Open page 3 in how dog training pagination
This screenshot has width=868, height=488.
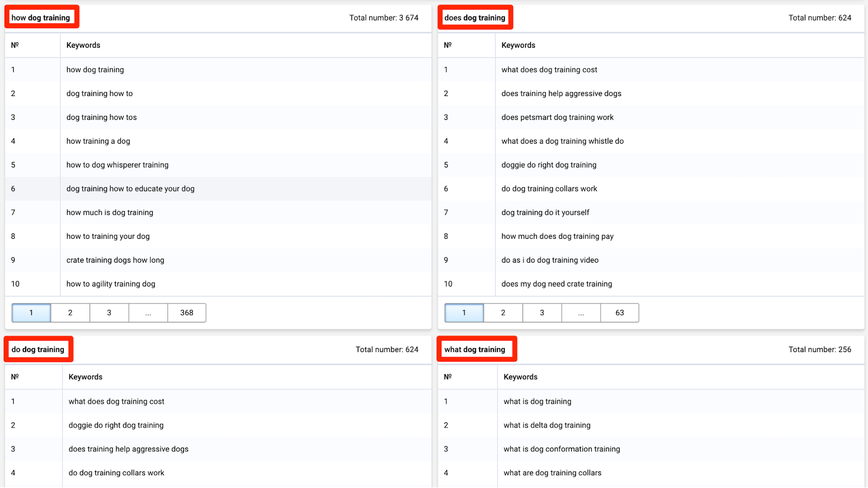coord(109,312)
